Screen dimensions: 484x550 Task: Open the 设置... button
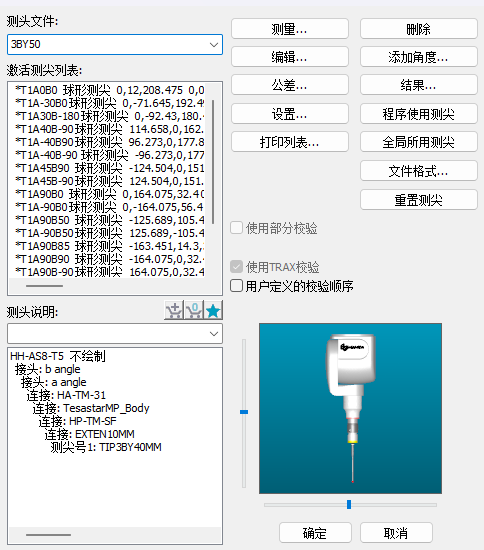(x=290, y=114)
